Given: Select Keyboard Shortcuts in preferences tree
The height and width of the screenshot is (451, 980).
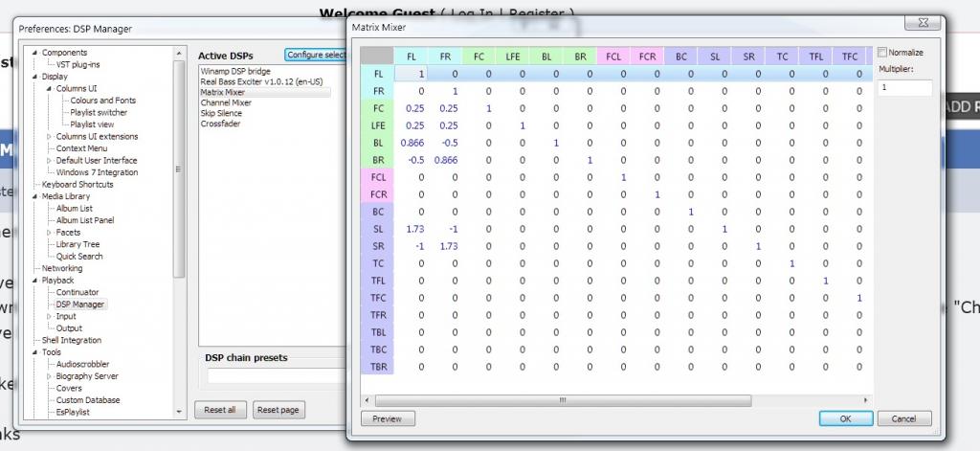Looking at the screenshot, I should (x=78, y=185).
